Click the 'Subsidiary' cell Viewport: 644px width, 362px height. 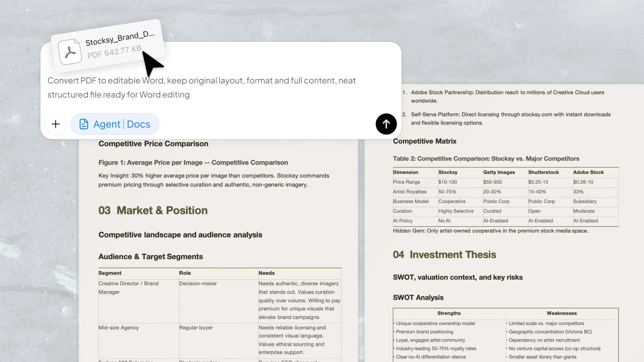pos(585,201)
